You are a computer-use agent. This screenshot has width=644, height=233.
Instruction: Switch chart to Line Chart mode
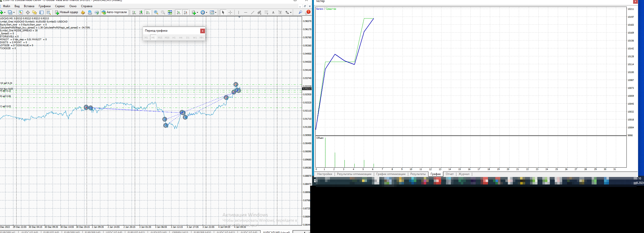(x=148, y=12)
